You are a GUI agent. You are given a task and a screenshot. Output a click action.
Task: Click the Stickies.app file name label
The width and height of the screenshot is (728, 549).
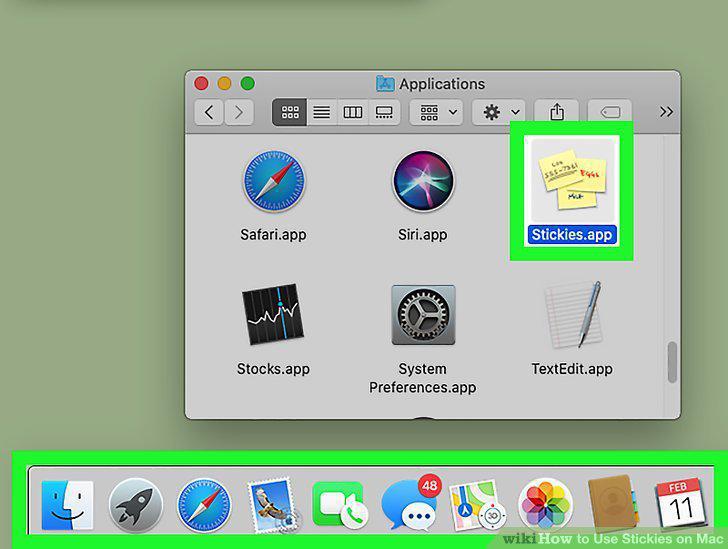[572, 235]
